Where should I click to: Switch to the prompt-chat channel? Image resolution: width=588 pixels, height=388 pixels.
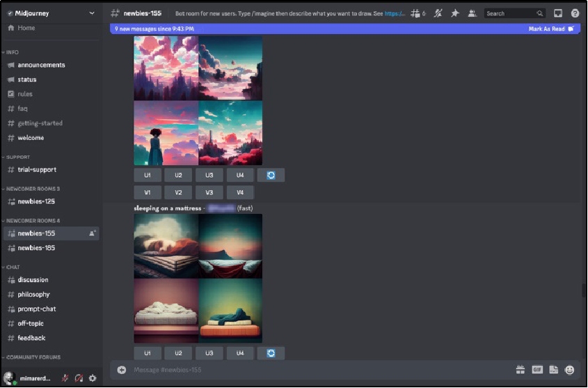coord(37,309)
